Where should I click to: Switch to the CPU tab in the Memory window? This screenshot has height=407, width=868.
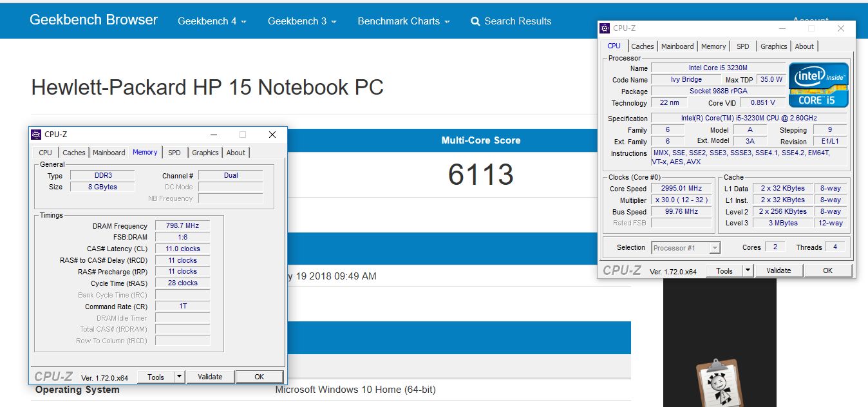click(x=45, y=153)
